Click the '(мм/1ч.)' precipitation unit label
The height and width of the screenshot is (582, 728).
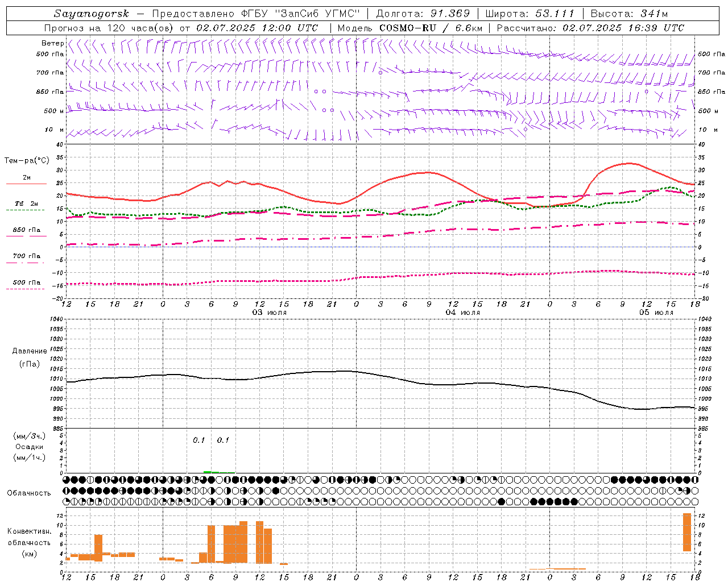29,458
